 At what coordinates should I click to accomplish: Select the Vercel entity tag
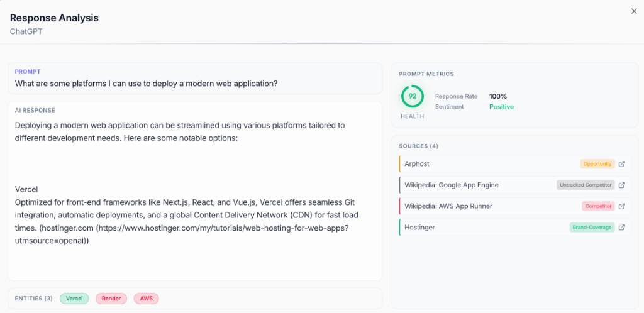pos(74,299)
